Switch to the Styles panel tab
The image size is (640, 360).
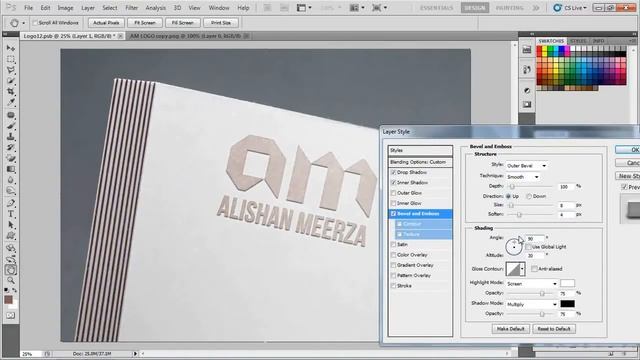[578, 41]
